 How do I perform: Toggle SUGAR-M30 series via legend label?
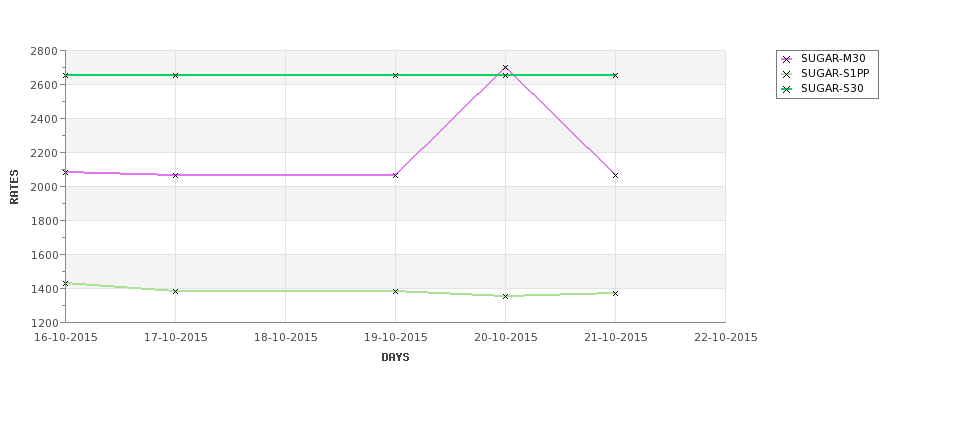pyautogui.click(x=833, y=59)
